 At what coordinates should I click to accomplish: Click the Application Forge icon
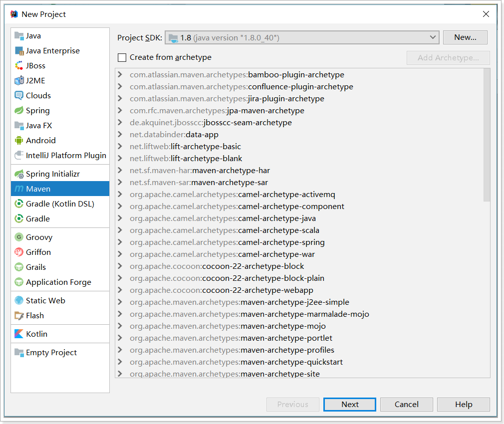(x=19, y=282)
